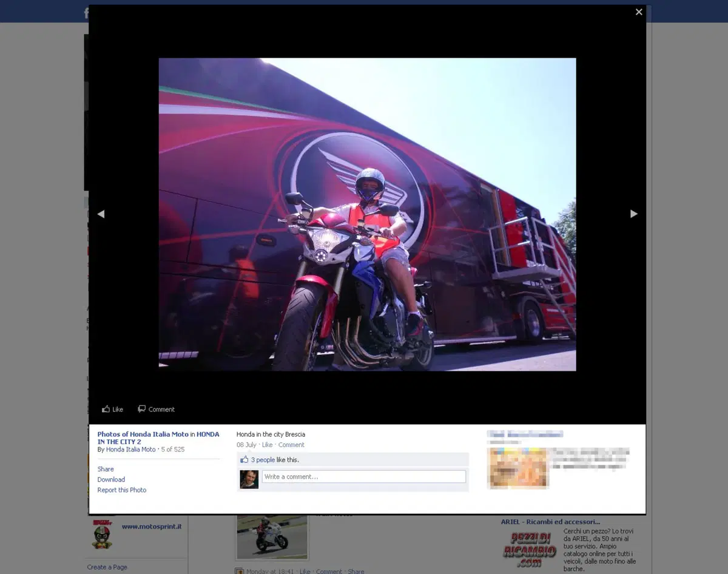Click the thumbs-up Like icon under the photo
728x574 pixels.
tap(106, 409)
